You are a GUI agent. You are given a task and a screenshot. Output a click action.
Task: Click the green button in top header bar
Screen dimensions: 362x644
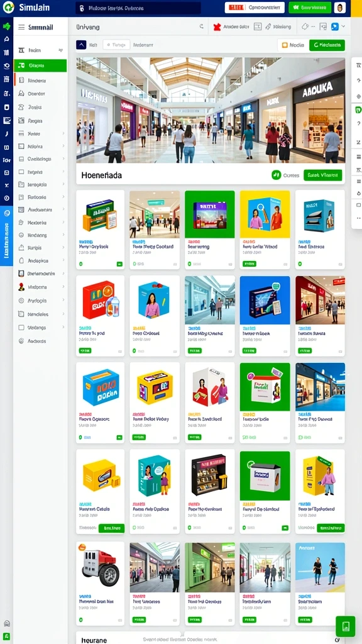click(x=310, y=8)
